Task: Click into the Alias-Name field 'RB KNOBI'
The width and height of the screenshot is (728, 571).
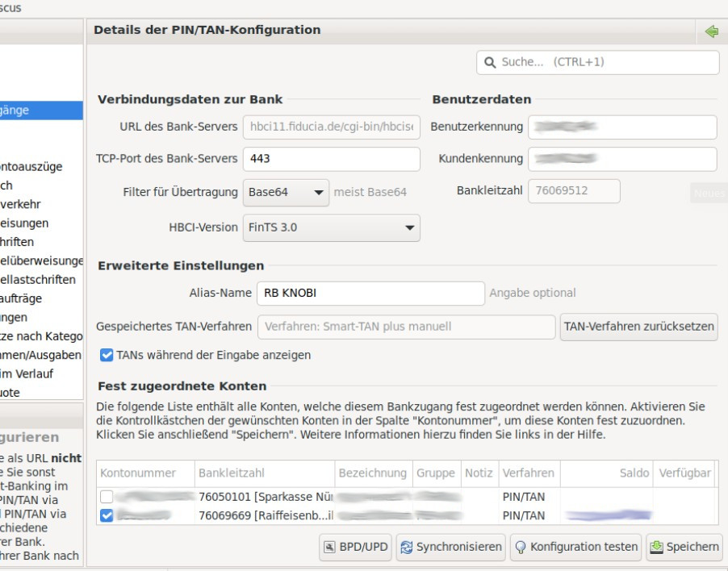Action: coord(369,293)
